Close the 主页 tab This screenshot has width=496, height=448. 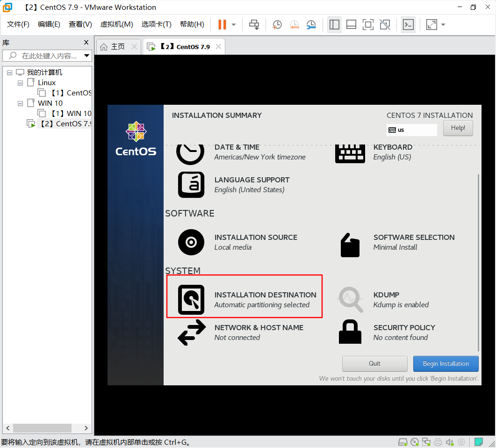[134, 46]
